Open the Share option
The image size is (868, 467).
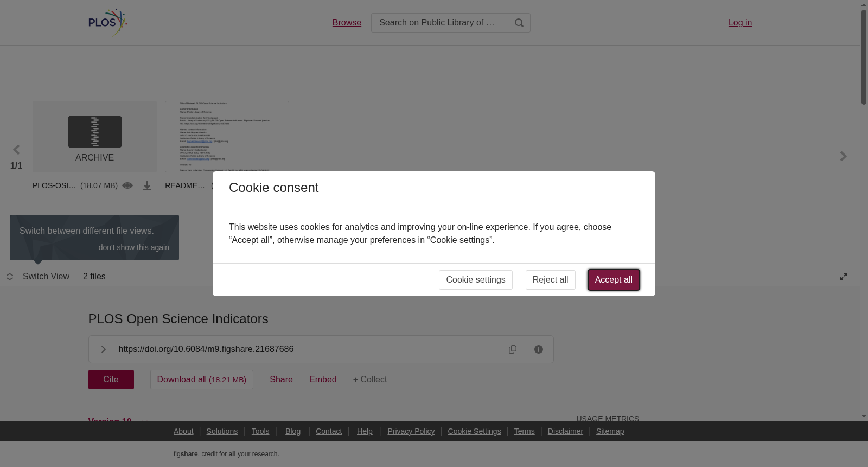[x=281, y=380]
